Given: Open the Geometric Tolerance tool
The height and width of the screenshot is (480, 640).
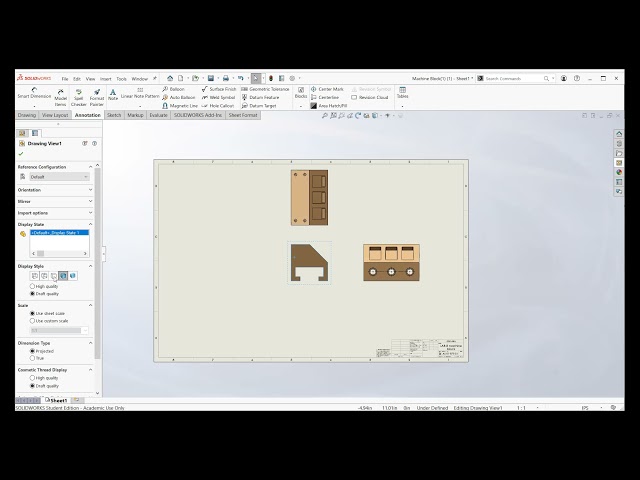Looking at the screenshot, I should 265,89.
